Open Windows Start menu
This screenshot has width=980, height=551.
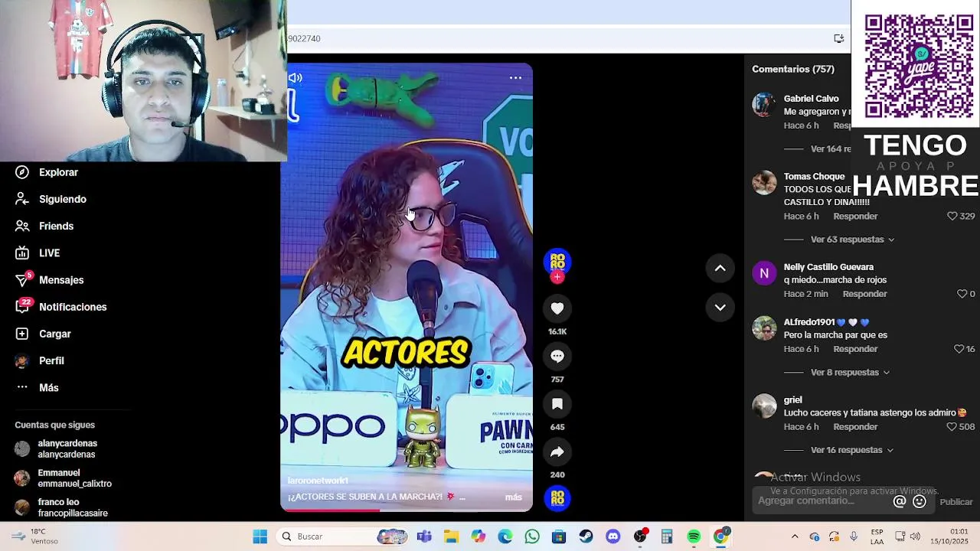click(260, 536)
